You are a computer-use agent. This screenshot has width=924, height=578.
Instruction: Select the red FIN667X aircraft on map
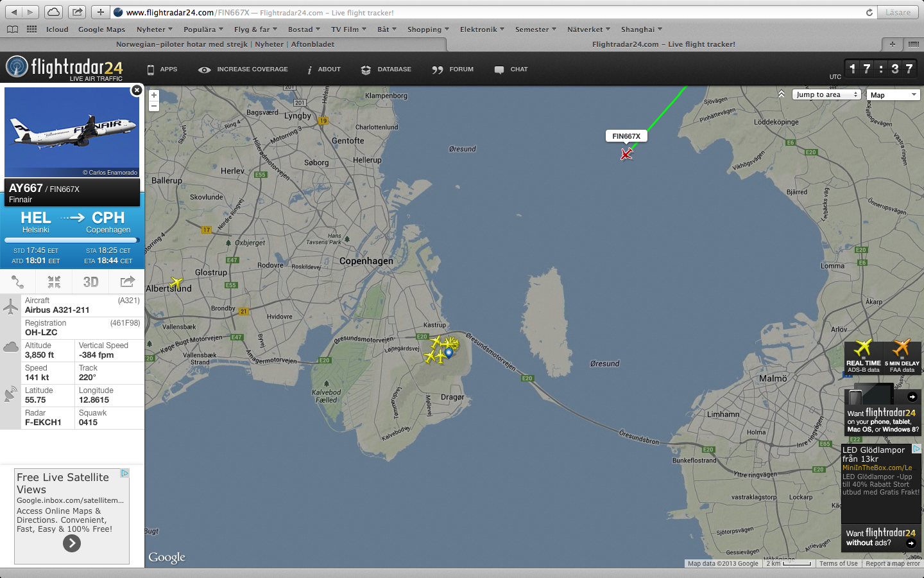626,153
